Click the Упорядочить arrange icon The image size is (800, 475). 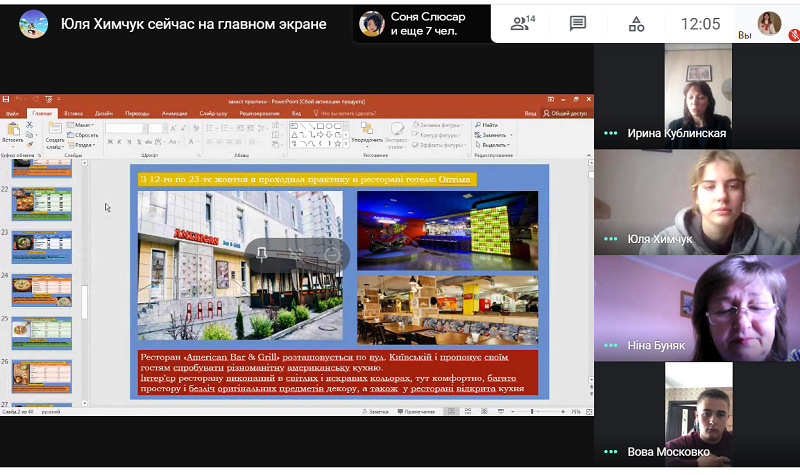point(367,128)
